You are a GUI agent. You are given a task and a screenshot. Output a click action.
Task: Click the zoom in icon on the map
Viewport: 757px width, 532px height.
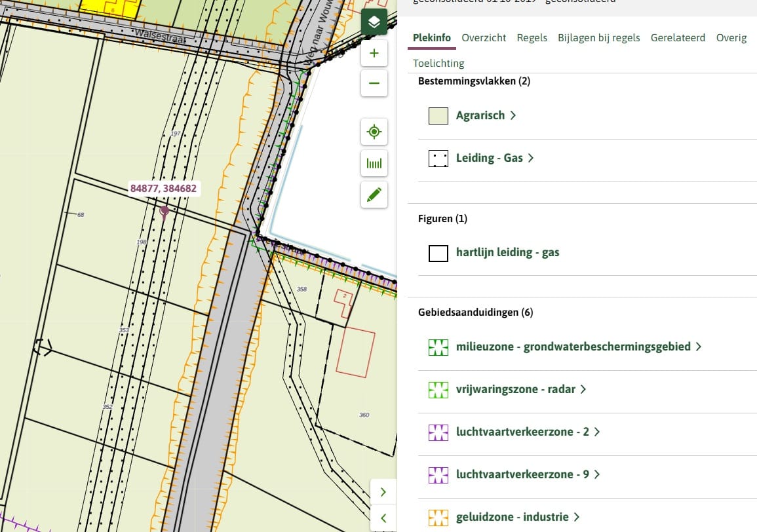[x=374, y=53]
